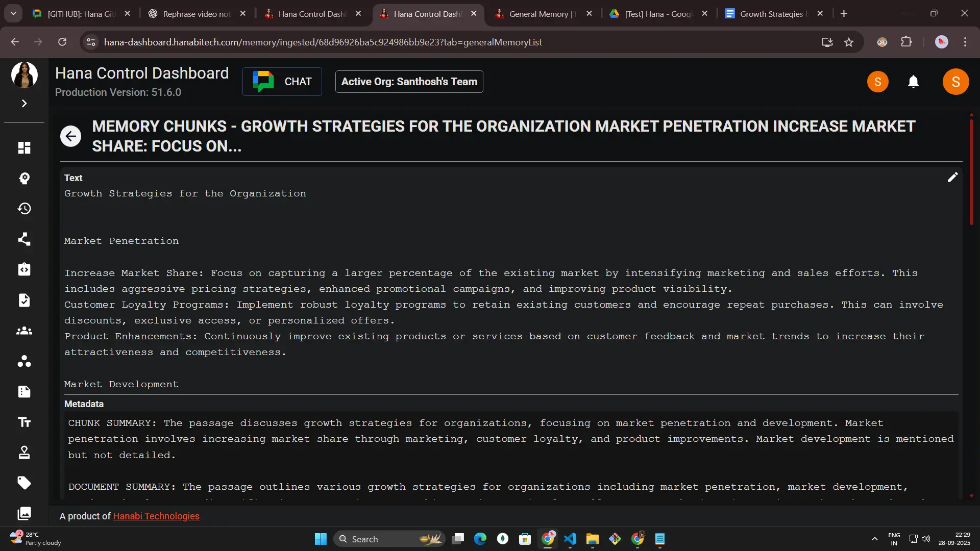
Task: Open the share nodes icon in sidebar
Action: coord(24,239)
